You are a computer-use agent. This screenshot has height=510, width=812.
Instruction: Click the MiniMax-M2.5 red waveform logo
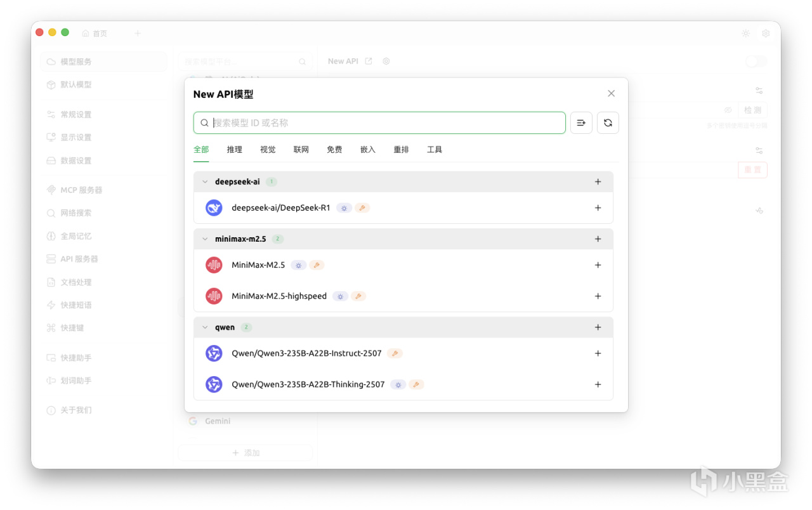click(214, 265)
